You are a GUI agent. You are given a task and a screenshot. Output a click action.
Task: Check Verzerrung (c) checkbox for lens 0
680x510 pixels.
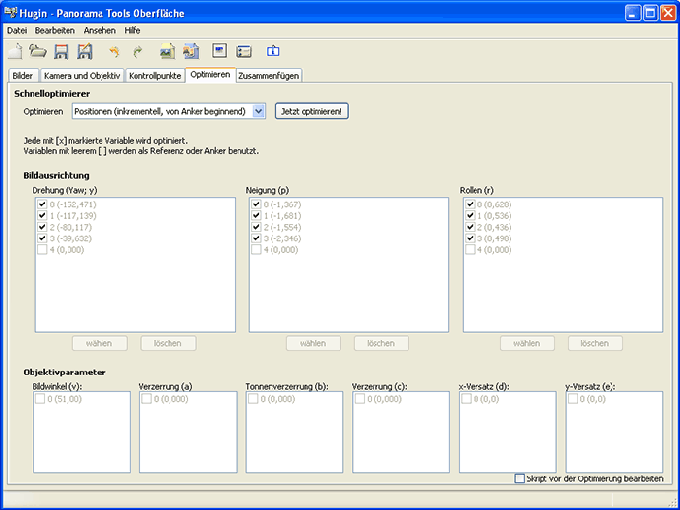pyautogui.click(x=360, y=399)
